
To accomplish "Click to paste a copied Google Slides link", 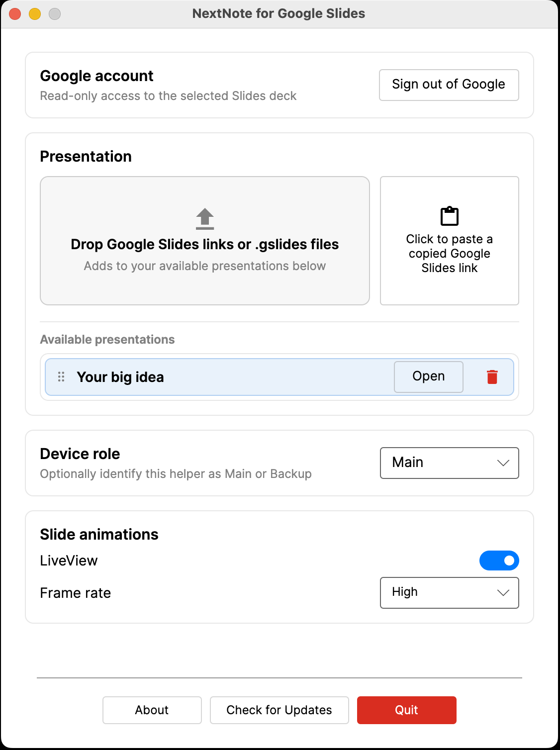I will point(450,241).
